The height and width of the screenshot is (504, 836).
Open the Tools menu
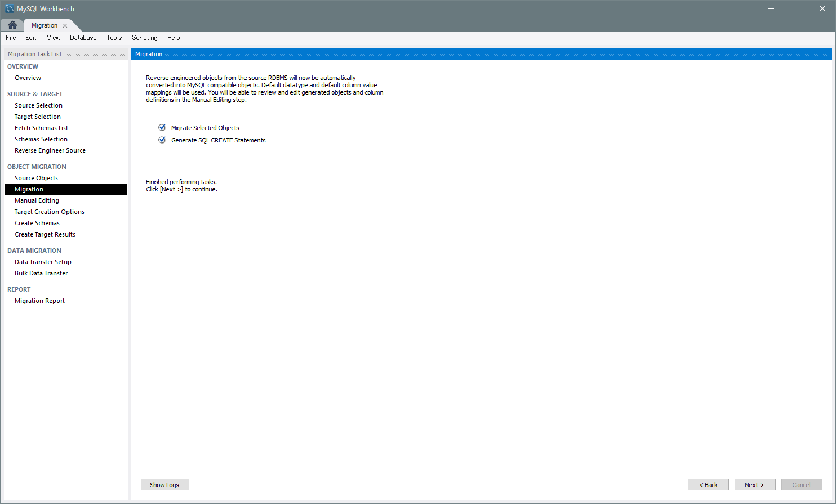[114, 38]
